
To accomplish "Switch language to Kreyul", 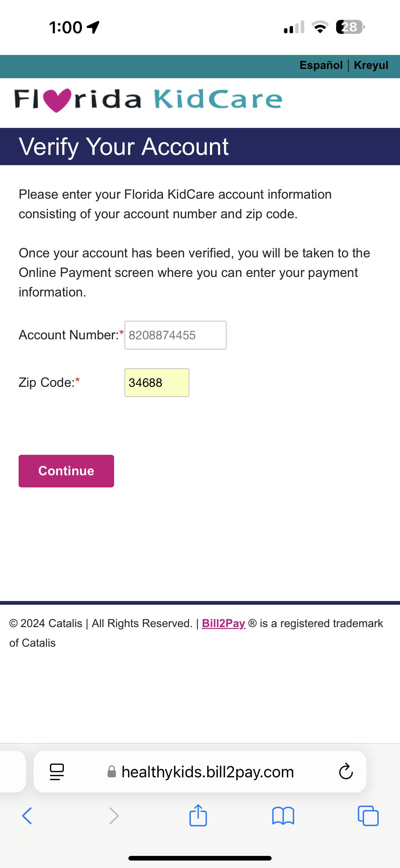I will pyautogui.click(x=371, y=65).
